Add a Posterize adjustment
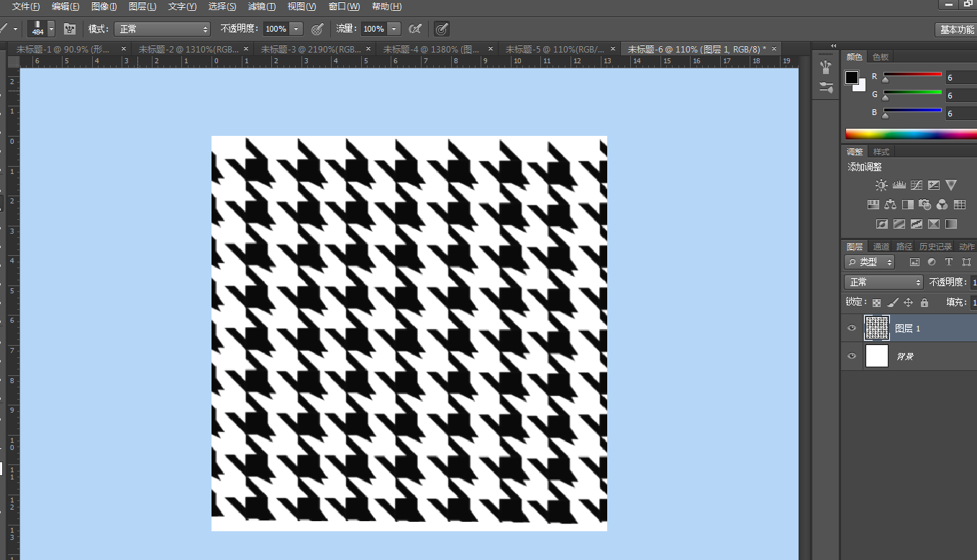The image size is (977, 560). pyautogui.click(x=899, y=224)
